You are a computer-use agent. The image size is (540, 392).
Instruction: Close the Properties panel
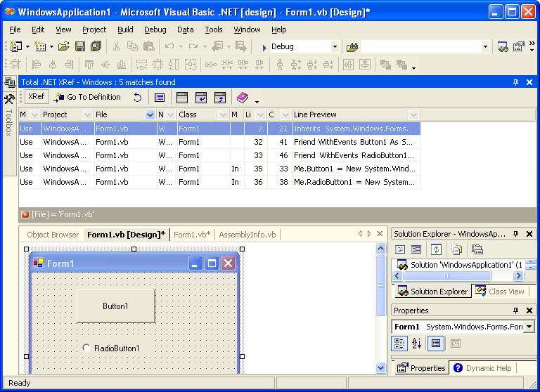[529, 311]
